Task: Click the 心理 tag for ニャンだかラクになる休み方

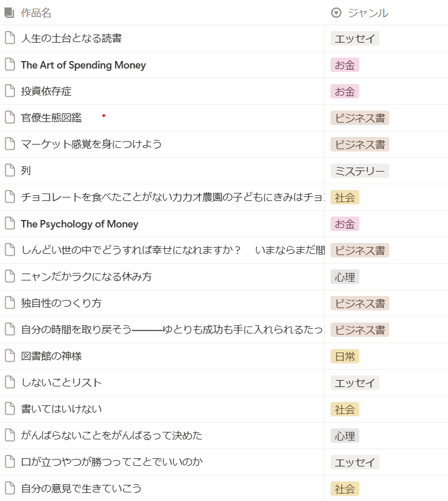Action: (345, 277)
